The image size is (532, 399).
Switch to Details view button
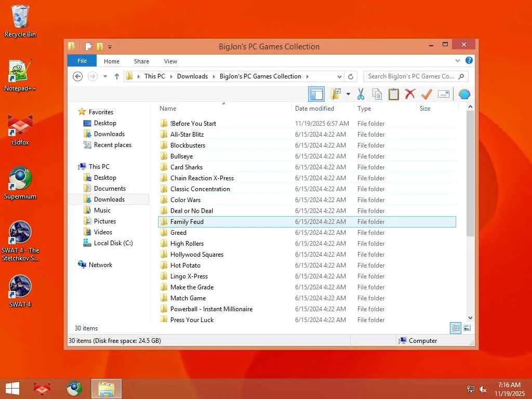(455, 328)
